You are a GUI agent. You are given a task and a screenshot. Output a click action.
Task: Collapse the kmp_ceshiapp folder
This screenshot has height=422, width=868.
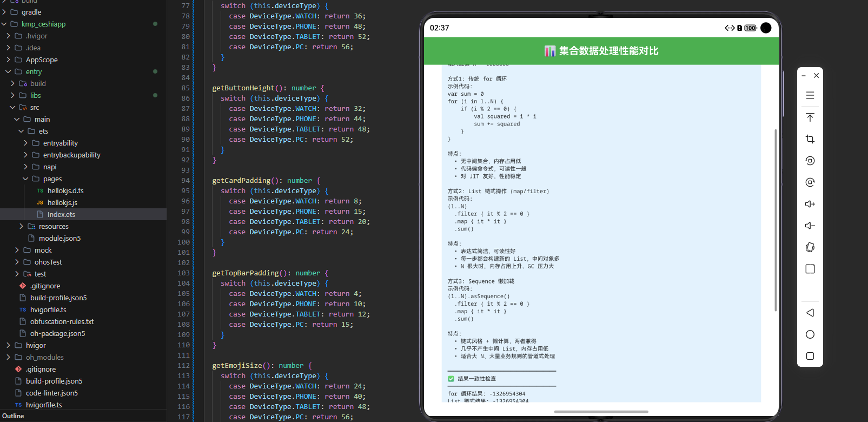click(x=4, y=24)
